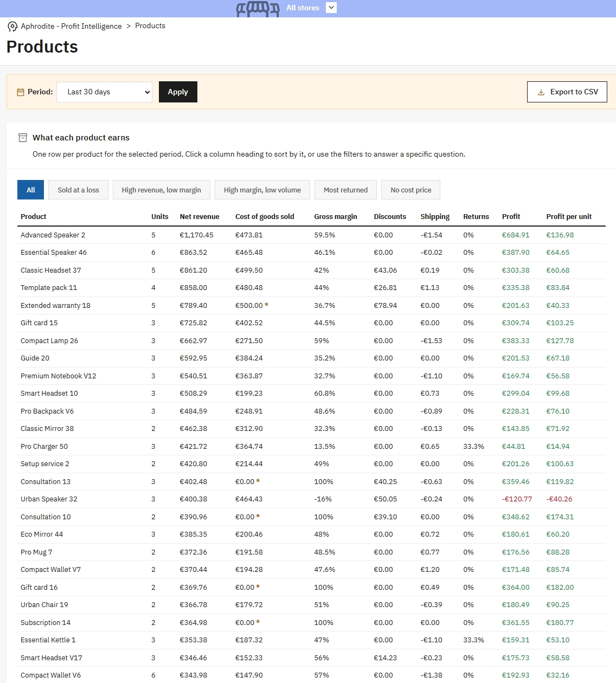This screenshot has height=683, width=616.
Task: Sort by Net revenue column heading
Action: (200, 217)
